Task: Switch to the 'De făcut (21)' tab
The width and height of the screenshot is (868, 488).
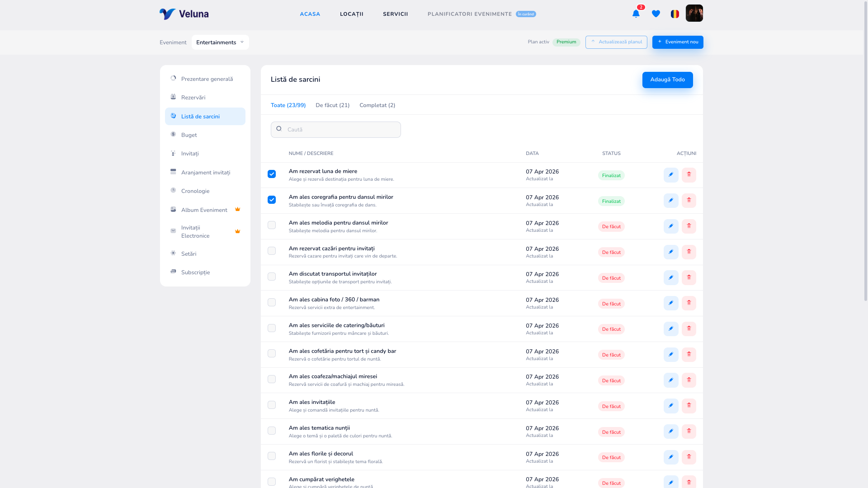Action: pyautogui.click(x=332, y=105)
